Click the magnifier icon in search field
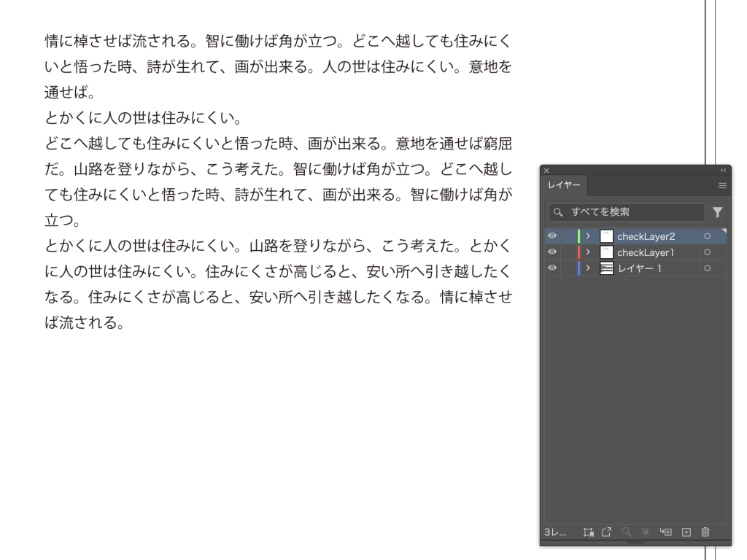The width and height of the screenshot is (747, 560). pos(558,212)
